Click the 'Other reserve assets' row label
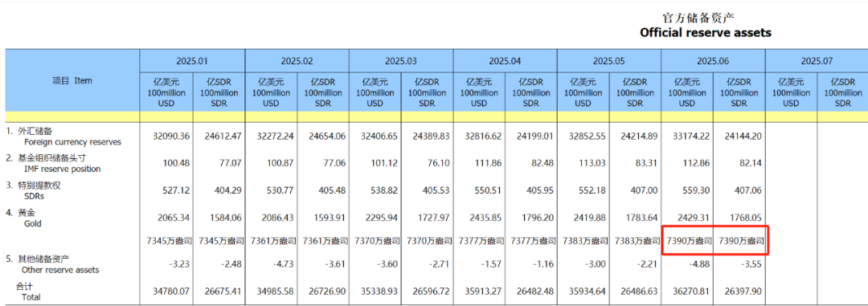 (x=60, y=270)
